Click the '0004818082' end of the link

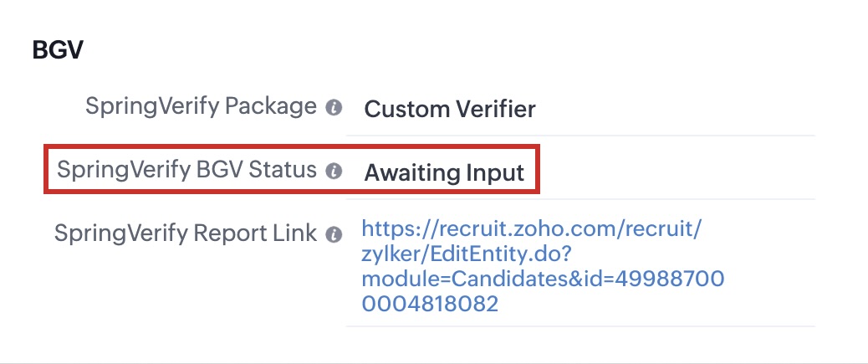[430, 305]
